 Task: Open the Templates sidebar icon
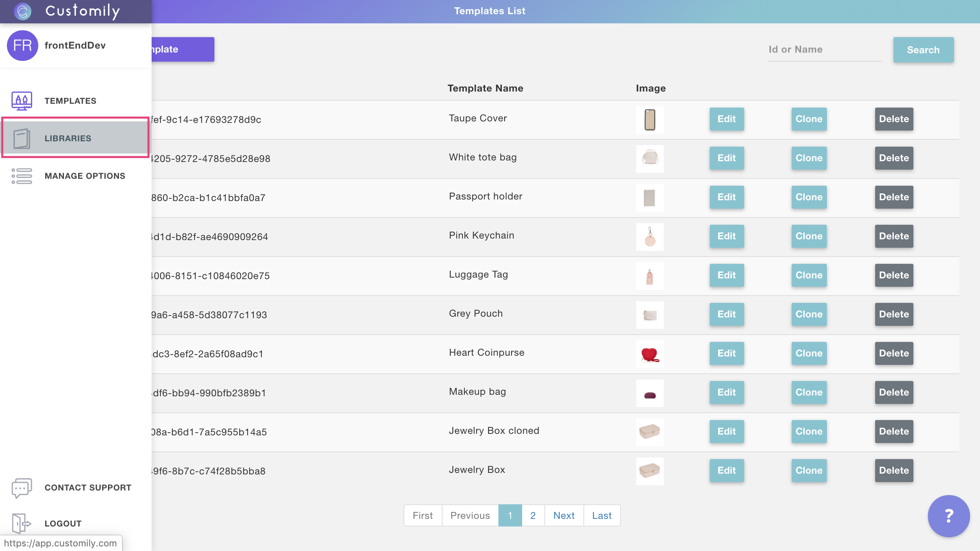(x=21, y=101)
